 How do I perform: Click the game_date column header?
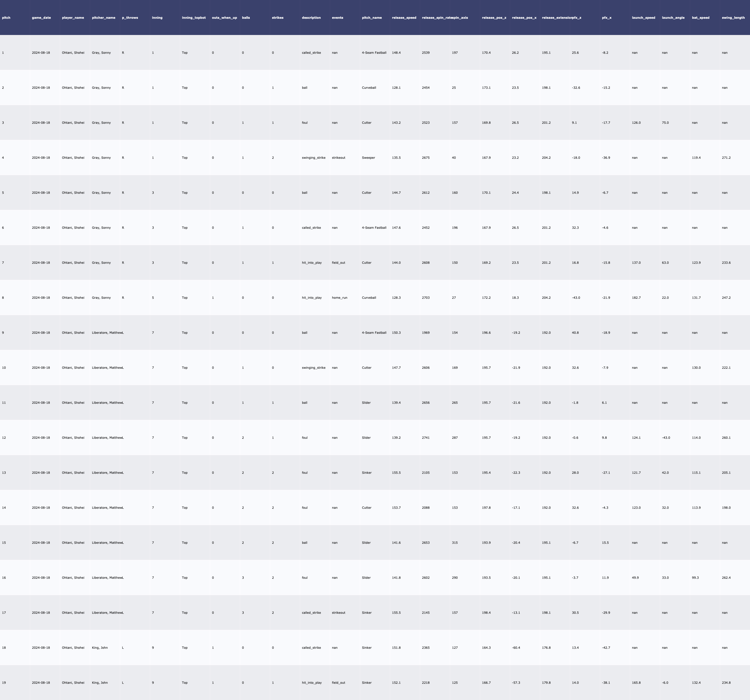click(41, 18)
